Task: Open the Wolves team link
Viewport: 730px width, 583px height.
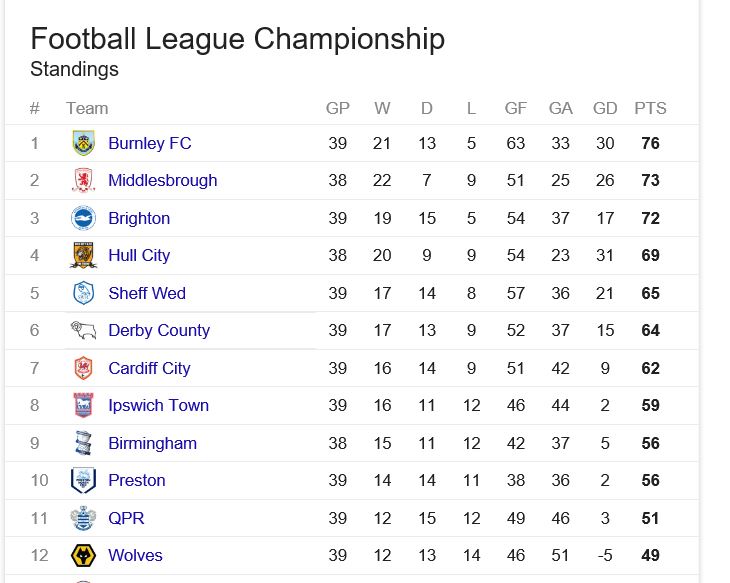Action: 135,556
